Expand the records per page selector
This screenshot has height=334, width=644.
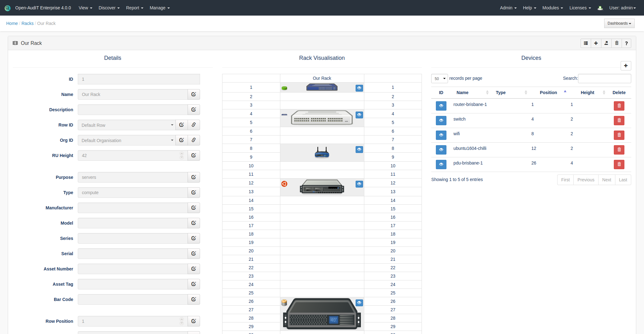click(x=439, y=79)
